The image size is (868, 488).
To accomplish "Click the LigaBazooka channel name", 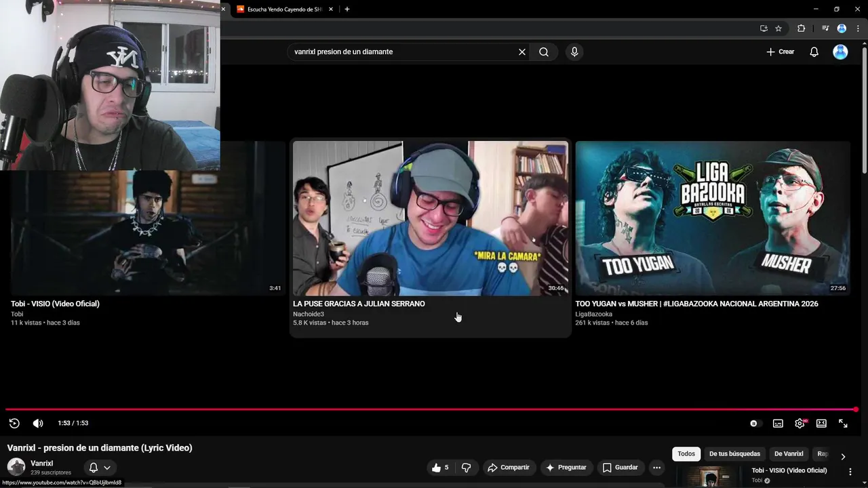I will click(593, 314).
